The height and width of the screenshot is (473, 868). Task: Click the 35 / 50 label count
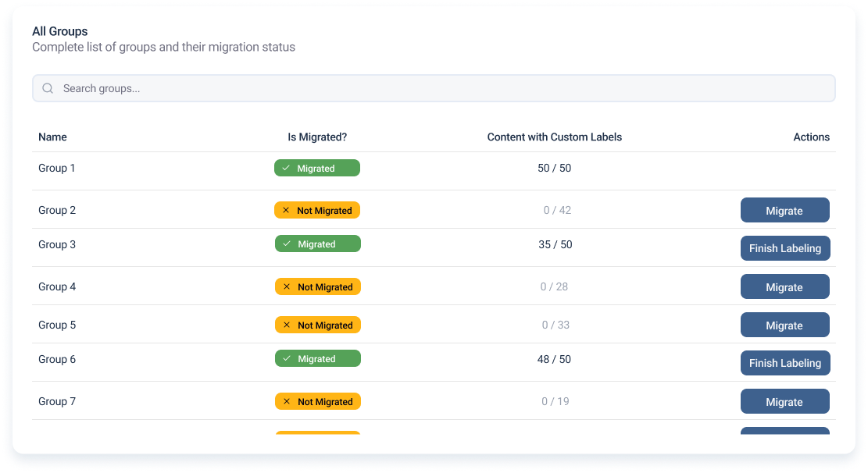[x=555, y=244]
